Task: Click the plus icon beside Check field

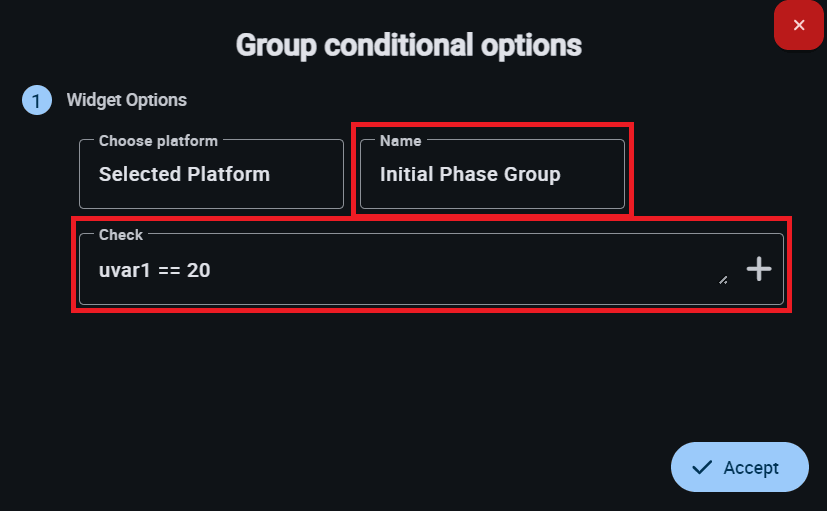Action: [x=759, y=268]
